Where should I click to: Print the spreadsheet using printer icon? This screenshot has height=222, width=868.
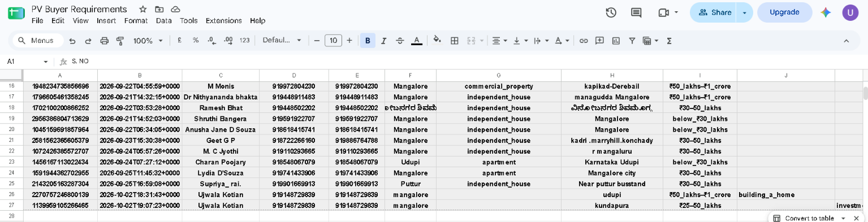[x=104, y=41]
